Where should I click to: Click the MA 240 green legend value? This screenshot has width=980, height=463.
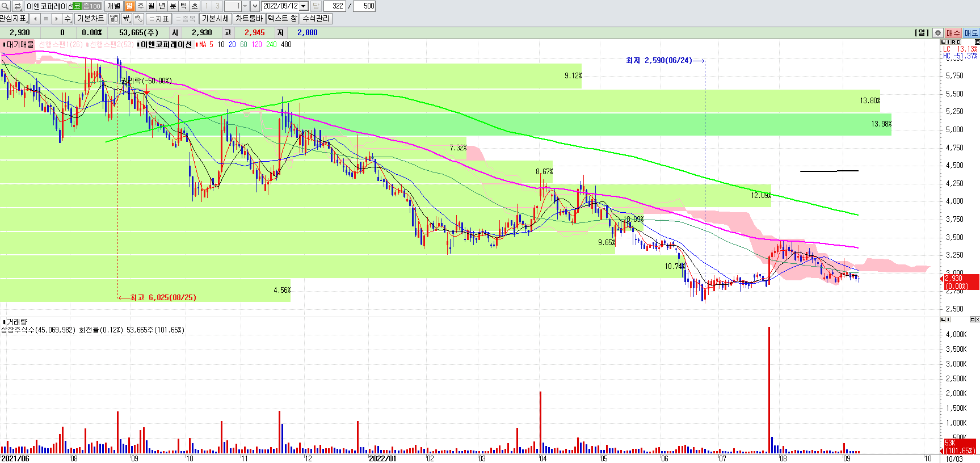tap(272, 44)
